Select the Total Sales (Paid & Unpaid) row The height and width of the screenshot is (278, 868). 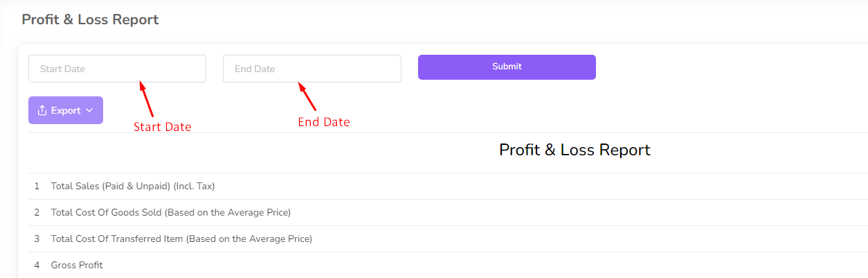(x=133, y=186)
